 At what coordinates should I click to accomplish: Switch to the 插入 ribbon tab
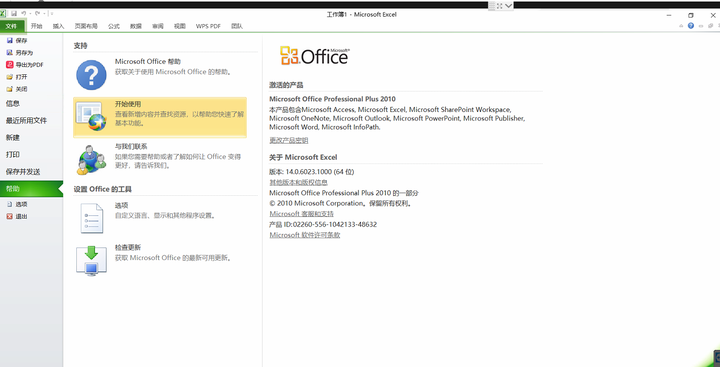(58, 26)
